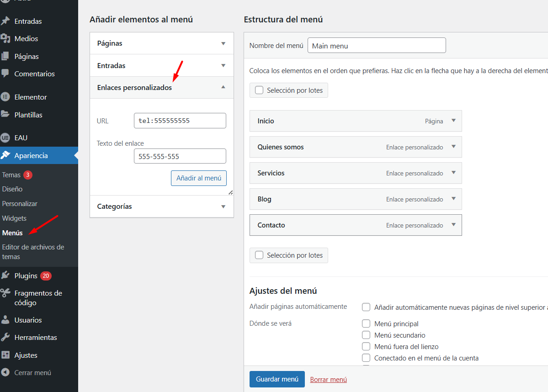Open the Widgets submenu item
Screen dimensions: 548x392
click(x=14, y=218)
